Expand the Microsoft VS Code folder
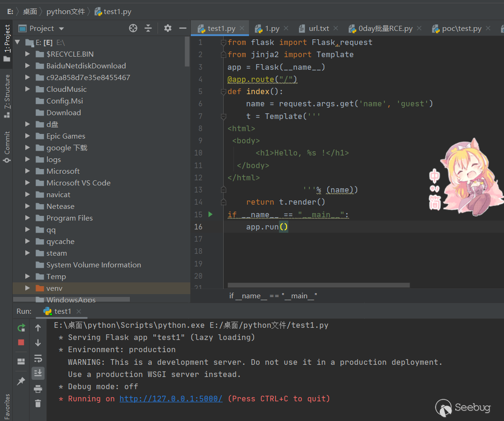The image size is (504, 421). [28, 183]
